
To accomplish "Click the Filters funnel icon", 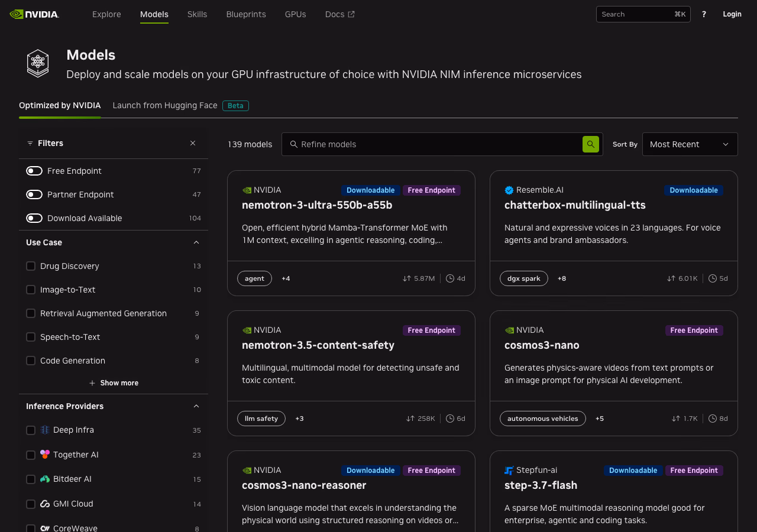I will click(30, 143).
